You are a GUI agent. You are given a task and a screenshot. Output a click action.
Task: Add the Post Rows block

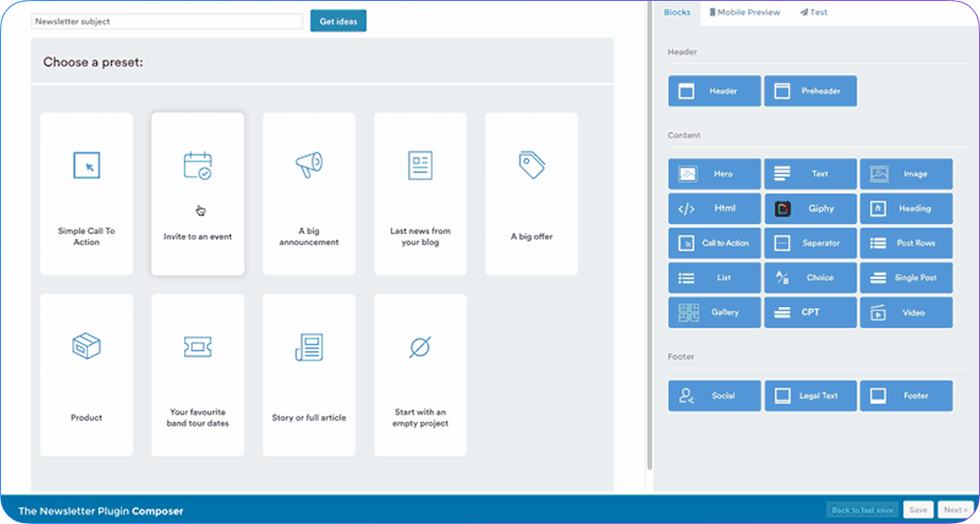click(906, 244)
